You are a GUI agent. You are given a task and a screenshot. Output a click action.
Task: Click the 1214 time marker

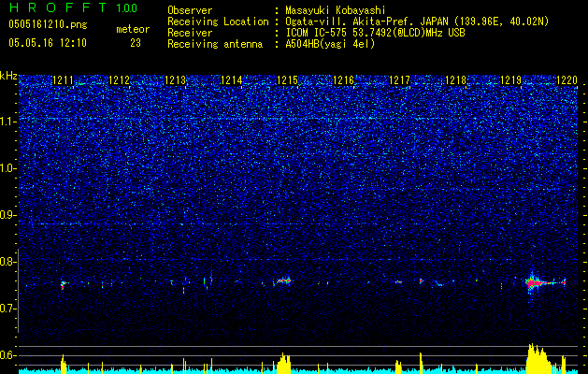point(232,79)
